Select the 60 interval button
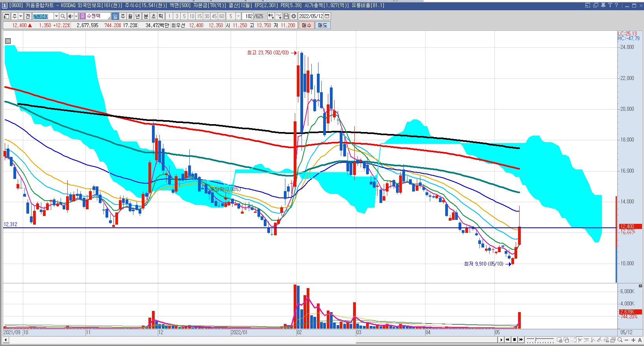 (222, 16)
